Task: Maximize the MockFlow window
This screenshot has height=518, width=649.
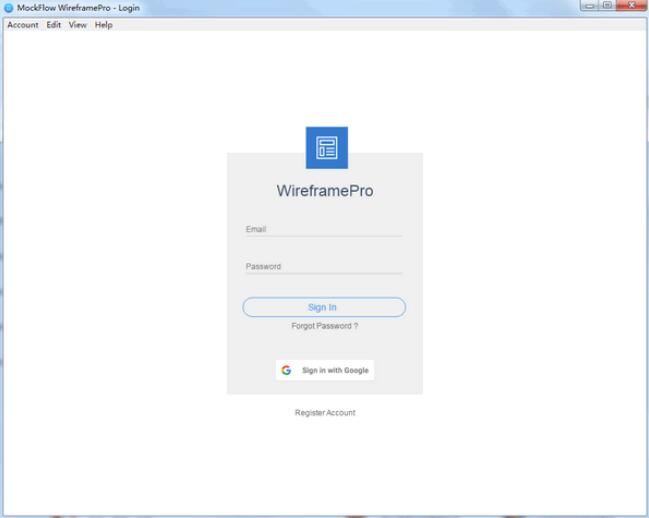Action: [x=607, y=6]
